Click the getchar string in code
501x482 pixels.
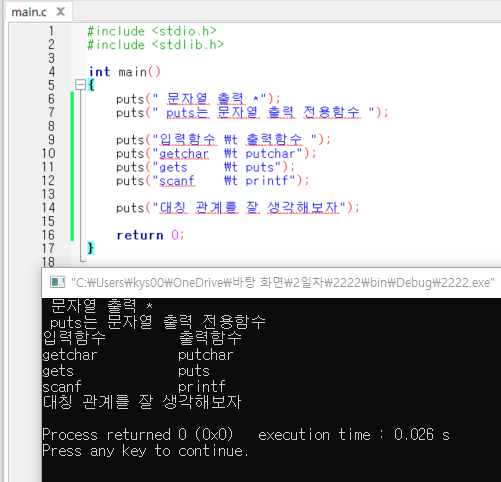click(184, 154)
